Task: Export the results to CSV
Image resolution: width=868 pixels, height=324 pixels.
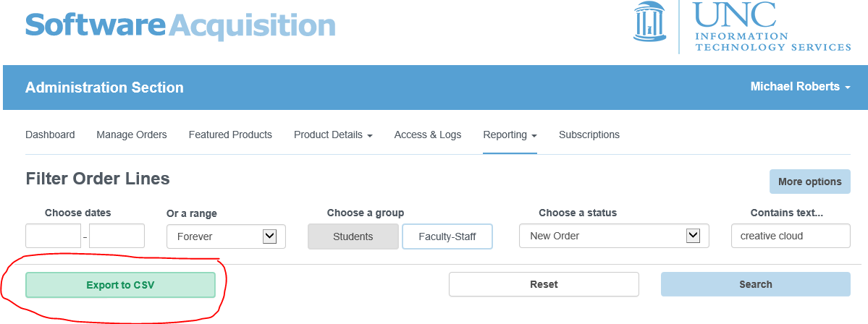Action: 120,285
